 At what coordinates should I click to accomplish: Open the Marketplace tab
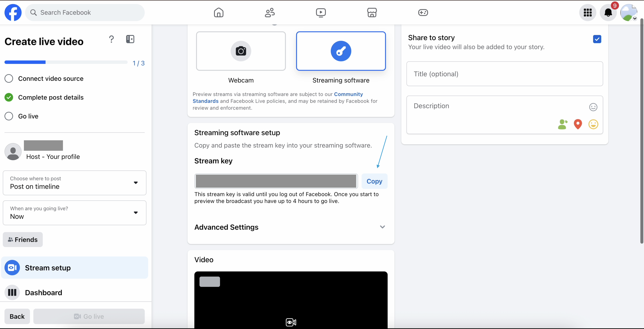[372, 13]
